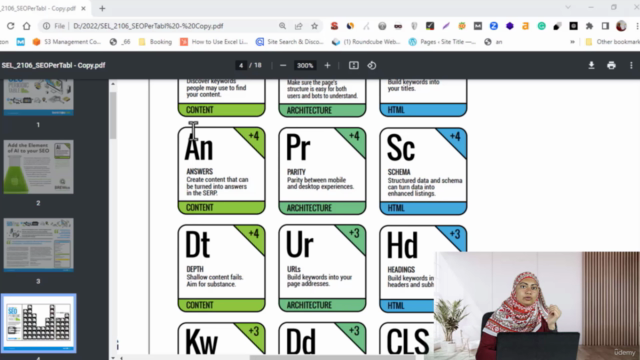This screenshot has height=360, width=640.
Task: Open the _66 bookmark
Action: pos(120,42)
